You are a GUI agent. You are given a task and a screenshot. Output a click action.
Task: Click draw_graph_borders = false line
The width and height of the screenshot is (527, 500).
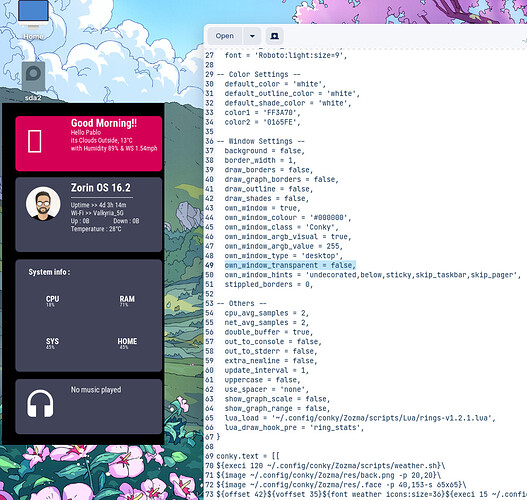tap(281, 179)
